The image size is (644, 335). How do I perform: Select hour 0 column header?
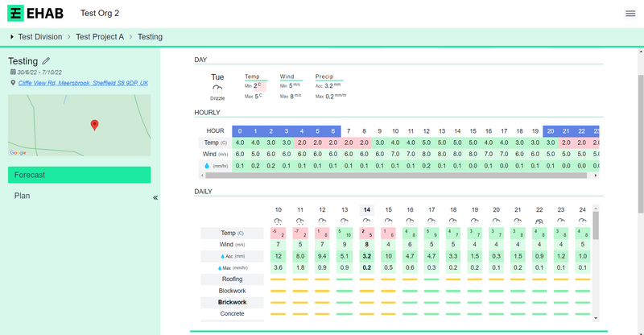coord(240,130)
